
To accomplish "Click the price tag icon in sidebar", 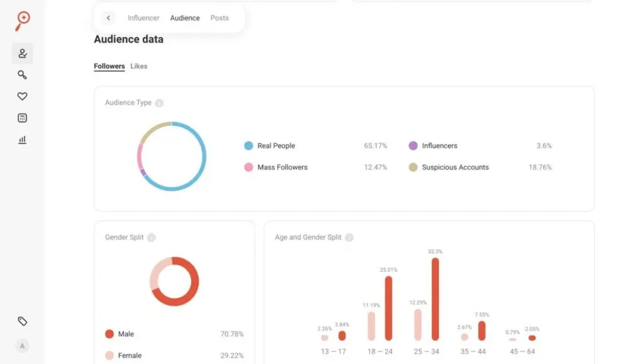I will [22, 321].
